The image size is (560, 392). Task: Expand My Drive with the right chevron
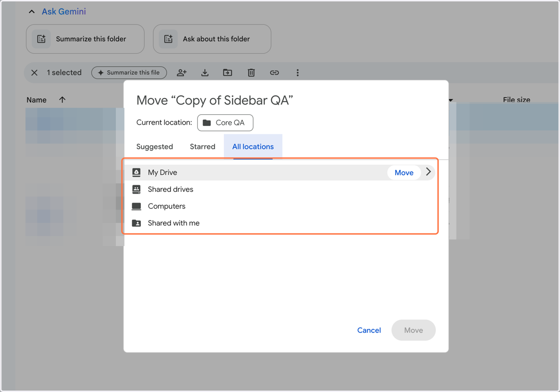click(428, 172)
